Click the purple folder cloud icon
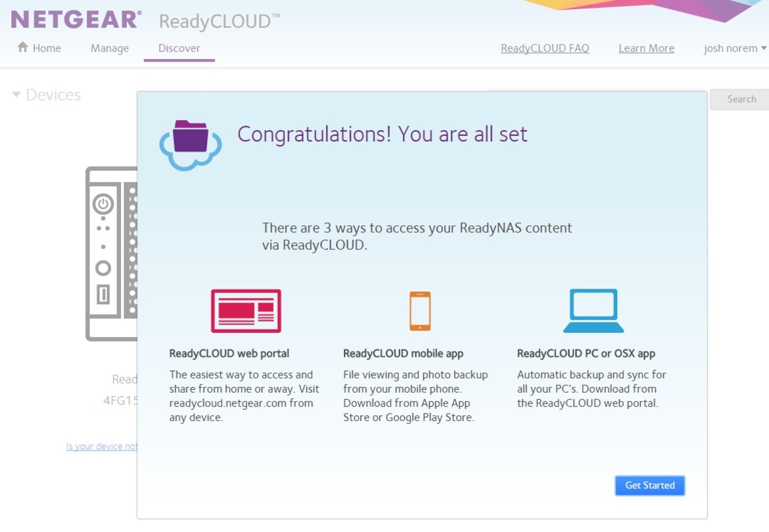The width and height of the screenshot is (769, 532). point(191,144)
